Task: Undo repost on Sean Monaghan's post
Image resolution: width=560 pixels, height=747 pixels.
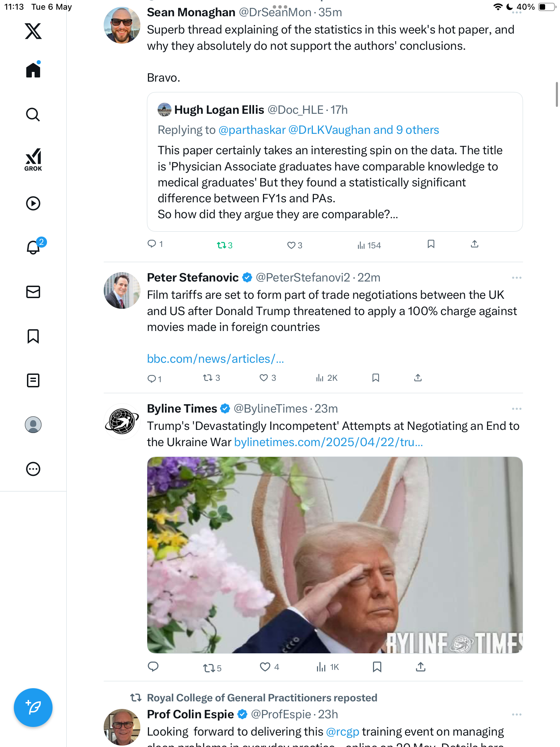Action: (x=225, y=245)
